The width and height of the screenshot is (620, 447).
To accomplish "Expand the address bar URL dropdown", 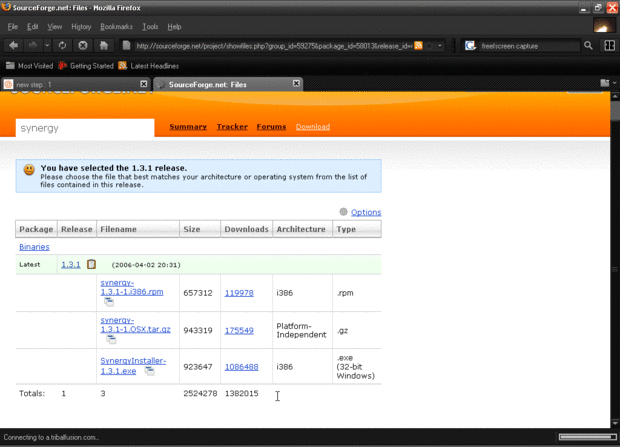I will 440,46.
